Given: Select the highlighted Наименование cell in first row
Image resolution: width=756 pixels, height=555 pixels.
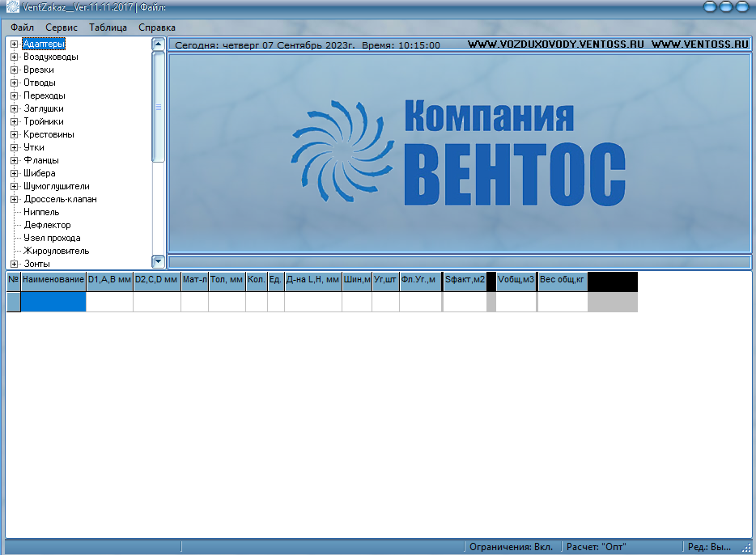Looking at the screenshot, I should (x=53, y=302).
